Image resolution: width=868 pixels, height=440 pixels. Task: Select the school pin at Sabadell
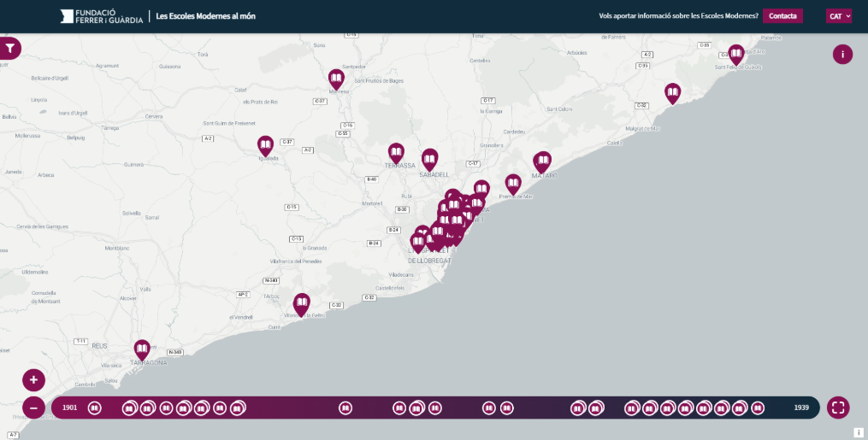(429, 157)
